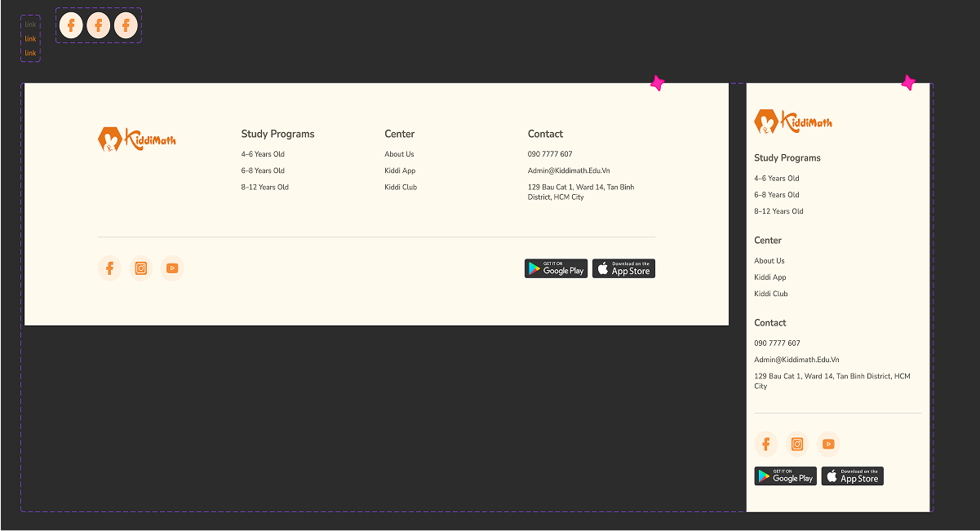Select the first Facebook icon variant in the top component set
Viewport: 980px width, 531px height.
coord(71,25)
